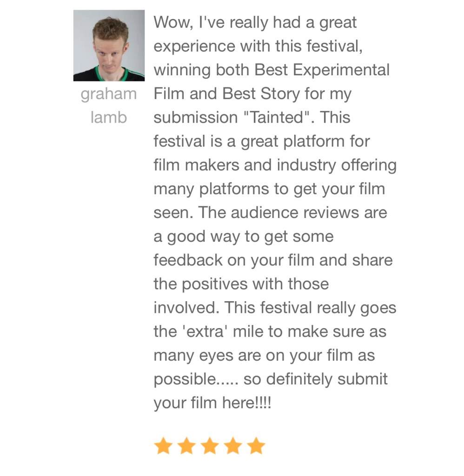
Task: Click the reviewer first name "graham"
Action: click(x=109, y=94)
